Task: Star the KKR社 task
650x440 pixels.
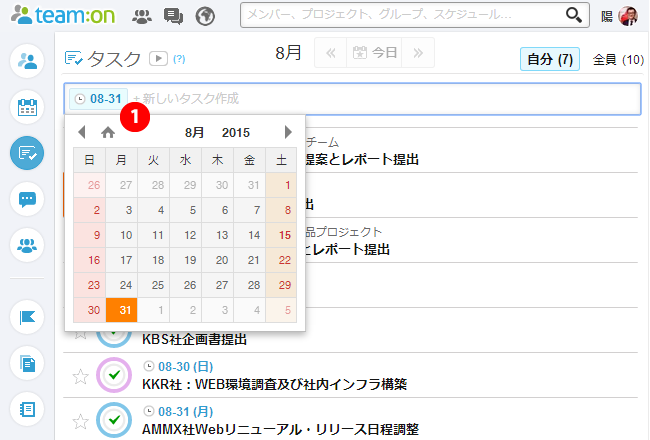Action: coord(80,377)
